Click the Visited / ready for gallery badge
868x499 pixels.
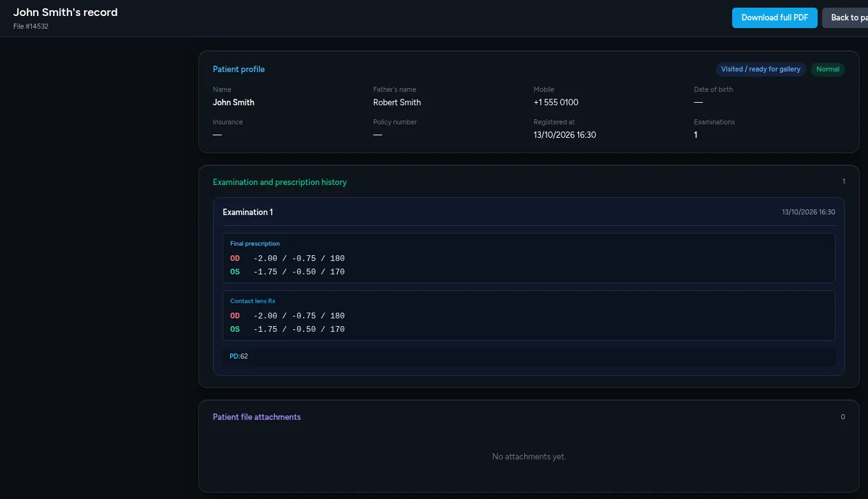[761, 69]
